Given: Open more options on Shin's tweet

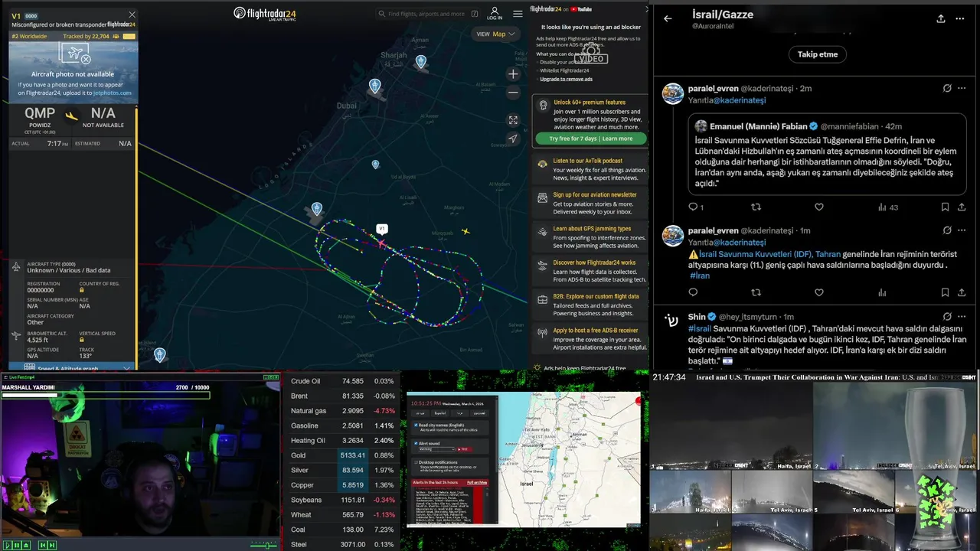Looking at the screenshot, I should tap(962, 316).
